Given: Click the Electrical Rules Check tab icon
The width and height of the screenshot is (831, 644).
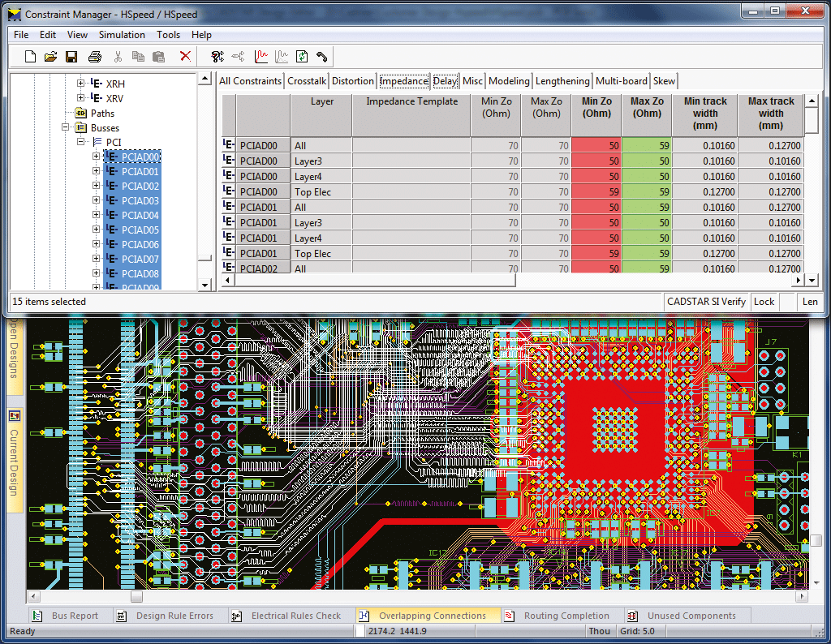Looking at the screenshot, I should 237,616.
